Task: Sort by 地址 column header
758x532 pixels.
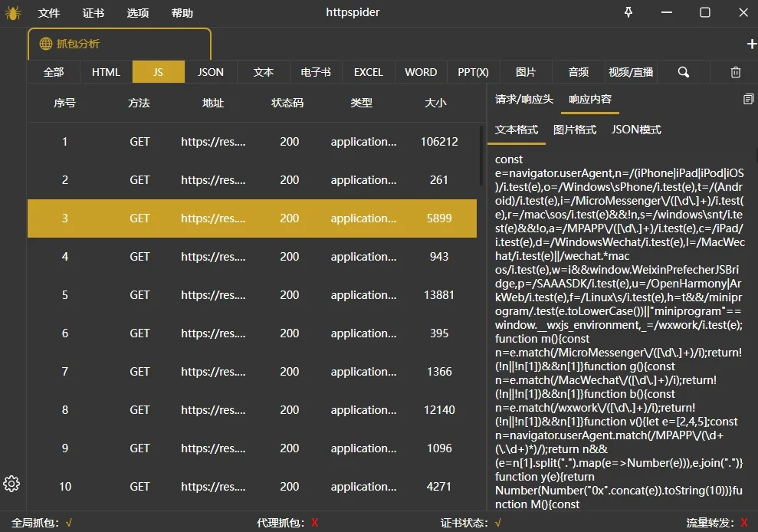Action: [213, 103]
